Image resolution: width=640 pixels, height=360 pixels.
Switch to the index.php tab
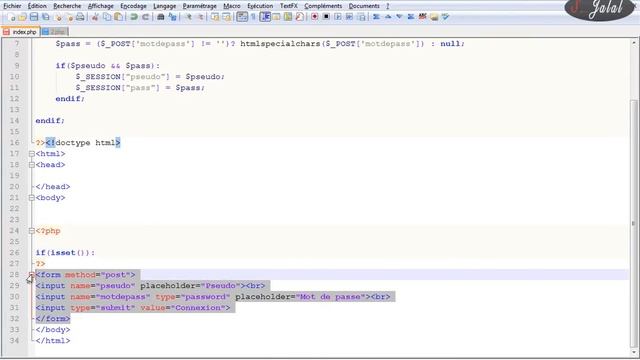pyautogui.click(x=20, y=31)
